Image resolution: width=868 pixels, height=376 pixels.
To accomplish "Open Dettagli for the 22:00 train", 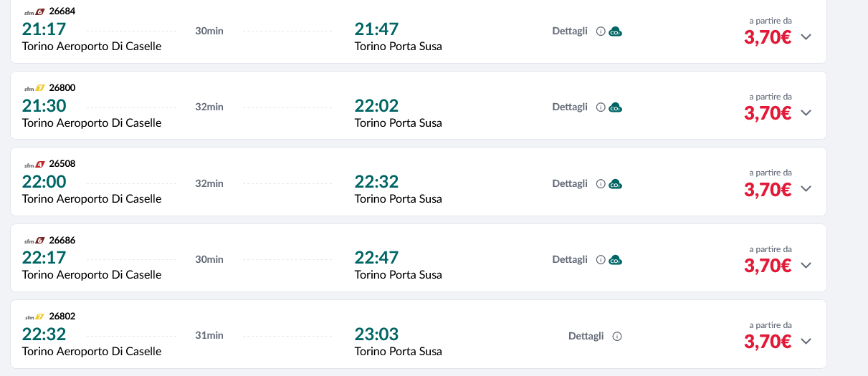I will [570, 183].
